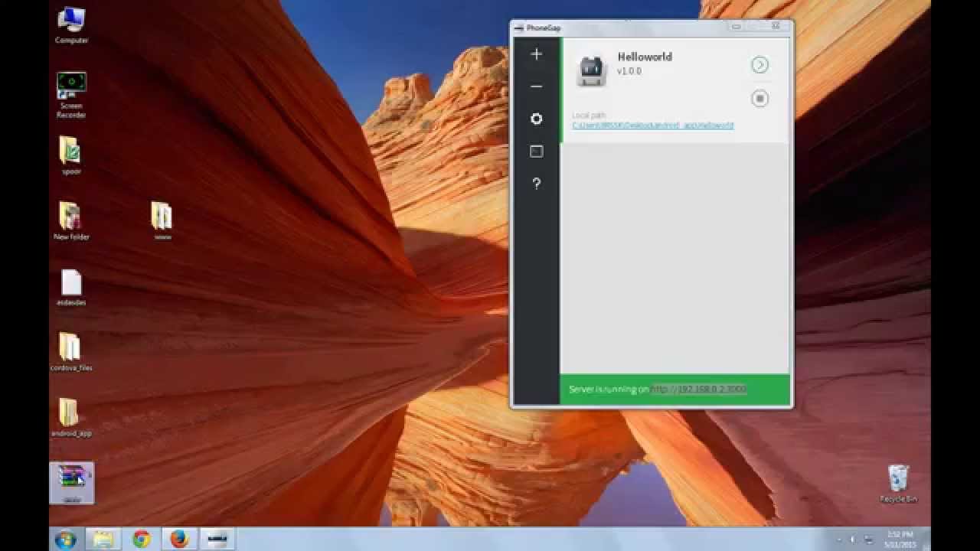Screen dimensions: 980x551
Task: Click the plus icon to add a project
Action: (537, 54)
